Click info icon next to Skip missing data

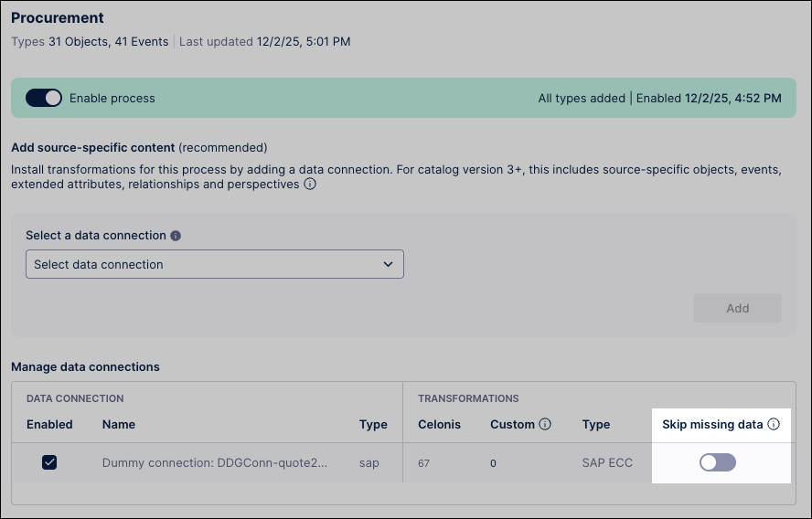tap(774, 424)
